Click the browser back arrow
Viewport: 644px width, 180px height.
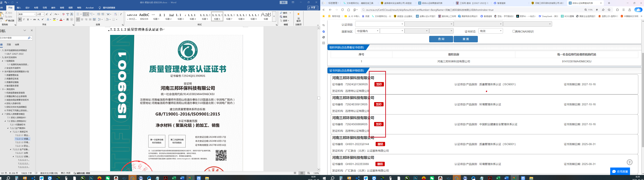tap(330, 10)
